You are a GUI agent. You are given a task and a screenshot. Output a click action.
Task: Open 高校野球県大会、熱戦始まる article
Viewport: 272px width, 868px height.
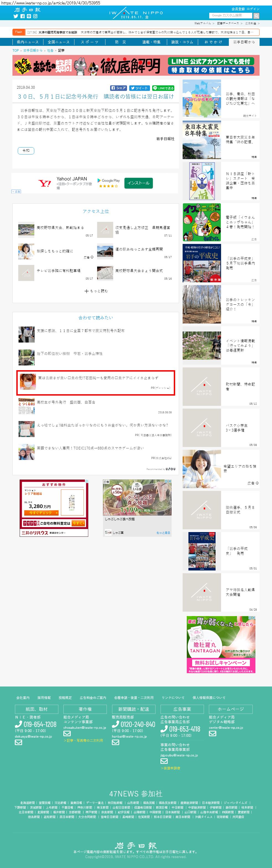60,228
